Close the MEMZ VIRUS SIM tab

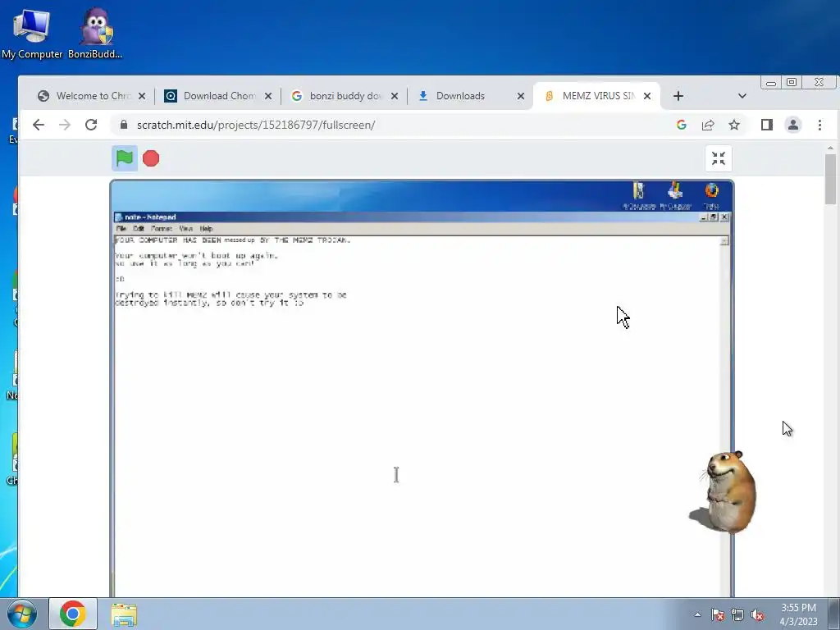[x=647, y=96]
